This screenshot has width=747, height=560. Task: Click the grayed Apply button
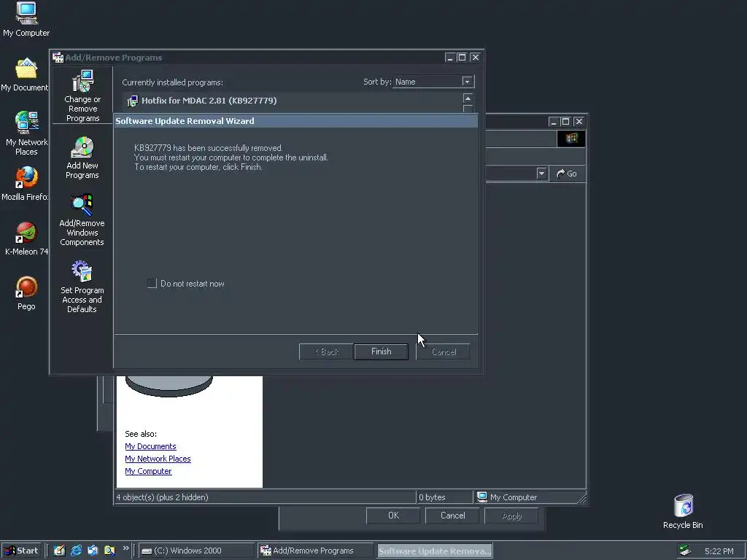(511, 516)
